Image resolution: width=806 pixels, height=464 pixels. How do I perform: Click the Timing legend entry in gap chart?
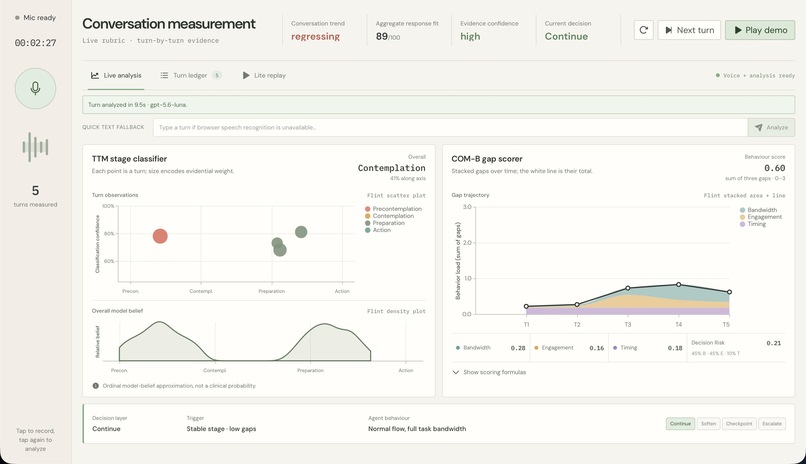pyautogui.click(x=753, y=224)
